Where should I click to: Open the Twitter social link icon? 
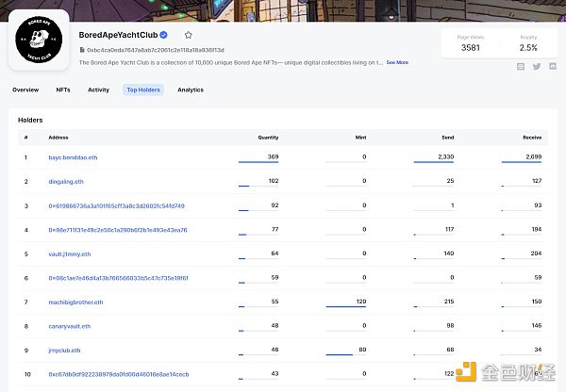pos(537,66)
